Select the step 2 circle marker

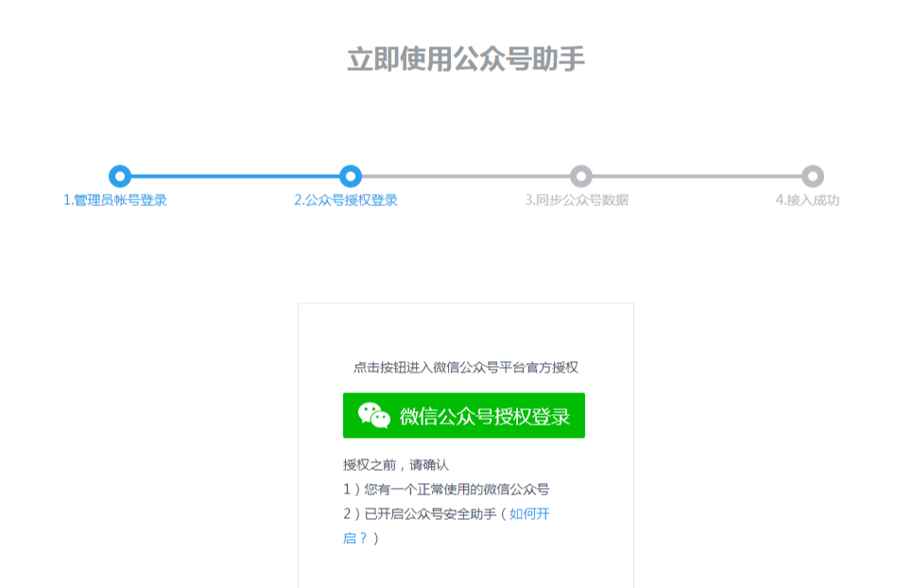tap(351, 176)
